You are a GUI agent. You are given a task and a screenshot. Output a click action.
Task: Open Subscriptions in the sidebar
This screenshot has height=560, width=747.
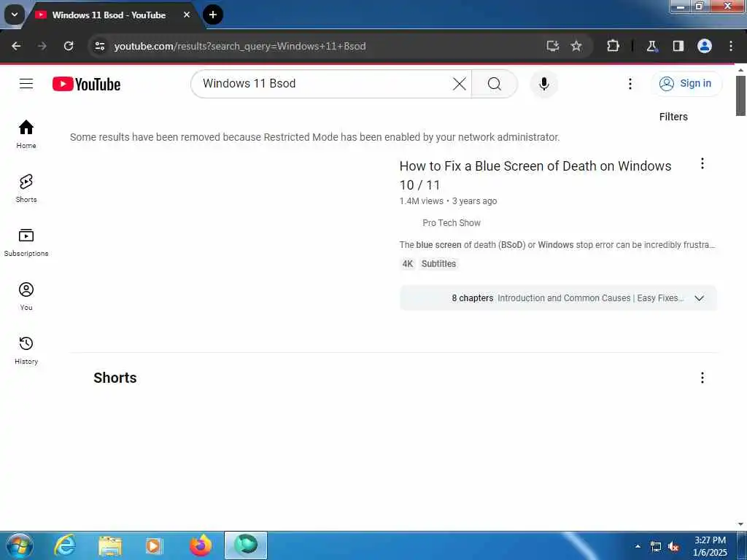26,242
